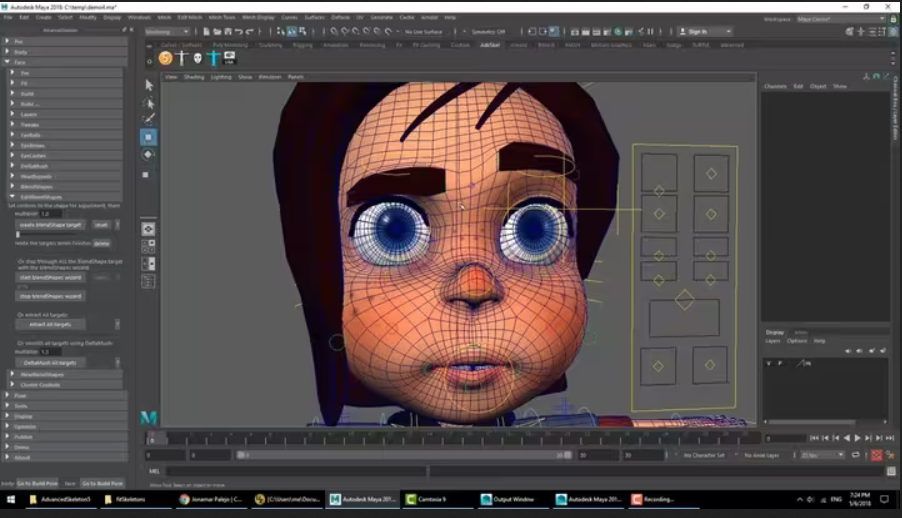Click create blendShape target button
This screenshot has width=902, height=518.
tap(51, 225)
